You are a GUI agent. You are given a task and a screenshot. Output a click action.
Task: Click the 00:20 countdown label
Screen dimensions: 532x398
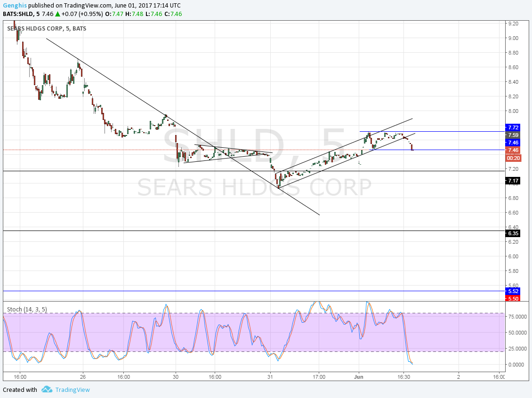513,158
